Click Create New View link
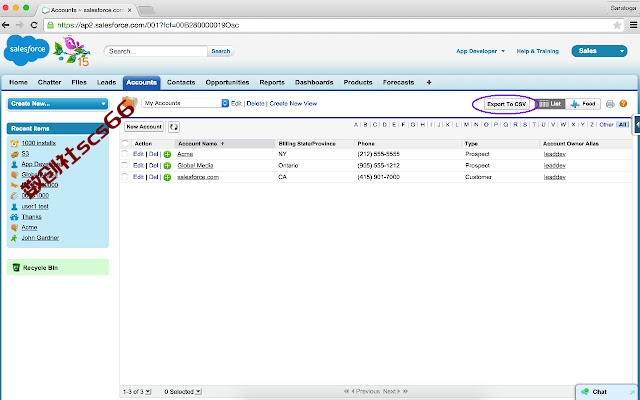Viewport: 640px width, 400px height. 293,104
